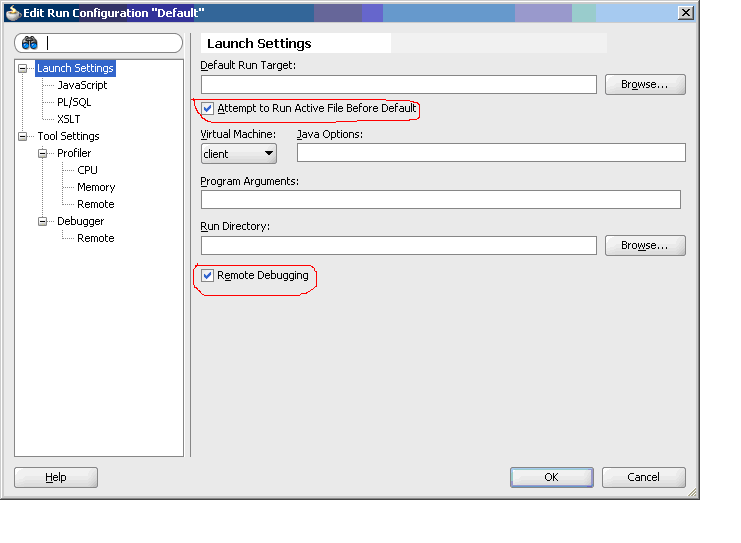Screen dimensions: 741x543
Task: Select the Debugger tree item
Action: [80, 221]
